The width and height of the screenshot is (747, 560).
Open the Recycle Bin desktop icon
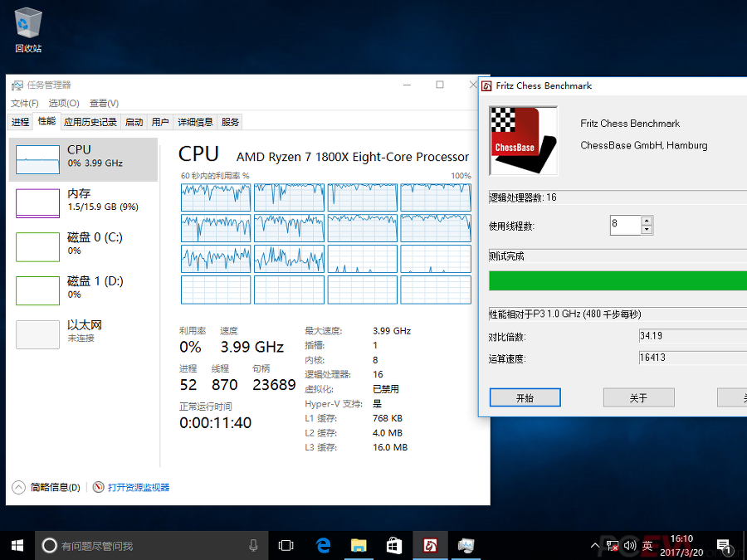coord(28,28)
